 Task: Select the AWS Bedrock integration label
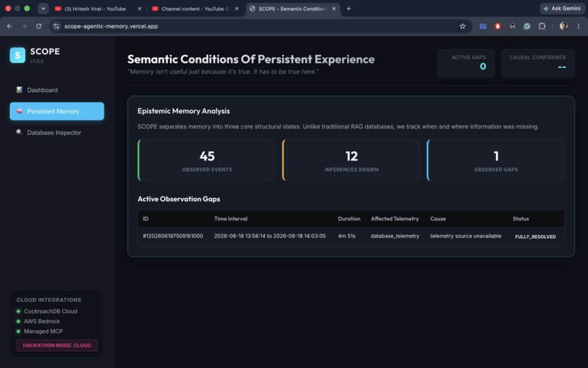[42, 321]
